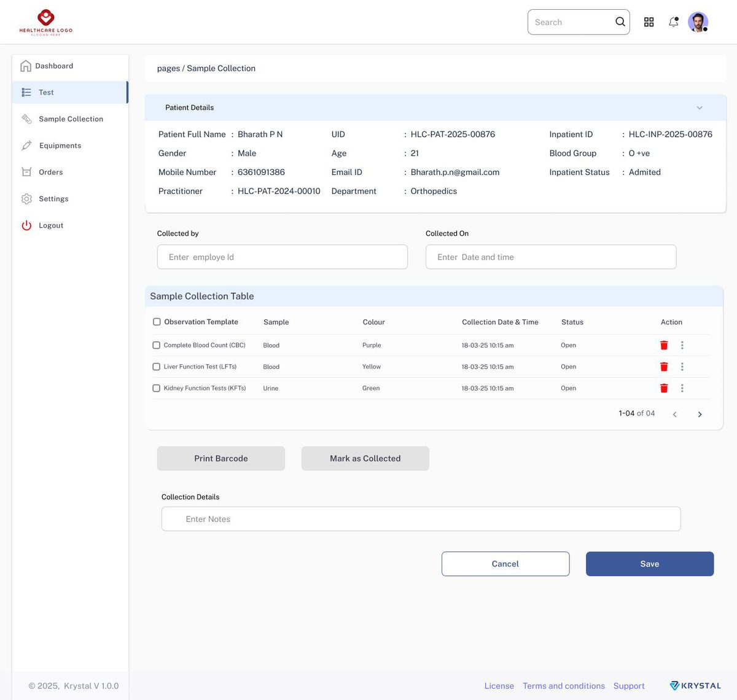Open the License link

[x=499, y=686]
